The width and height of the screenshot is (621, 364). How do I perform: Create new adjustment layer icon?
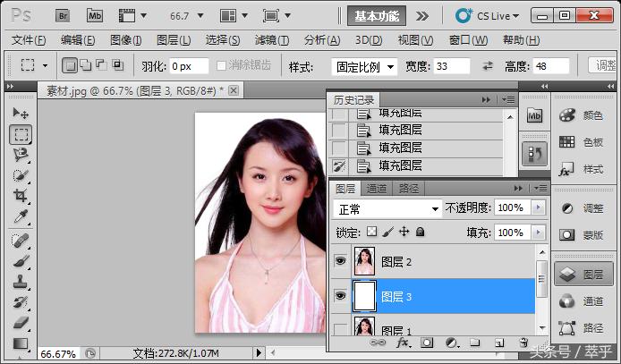click(x=451, y=343)
